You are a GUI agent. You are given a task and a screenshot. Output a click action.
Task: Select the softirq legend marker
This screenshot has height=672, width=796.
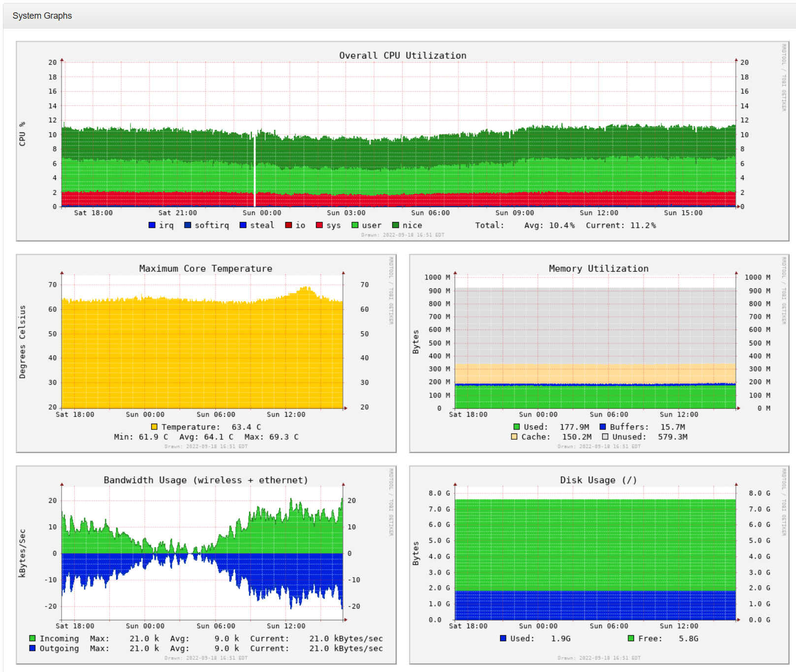tap(187, 225)
